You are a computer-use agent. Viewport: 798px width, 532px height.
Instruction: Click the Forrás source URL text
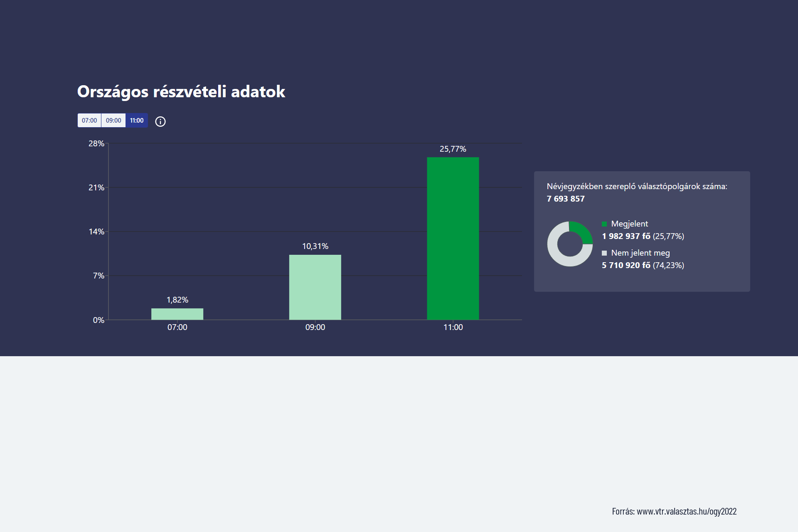(674, 511)
